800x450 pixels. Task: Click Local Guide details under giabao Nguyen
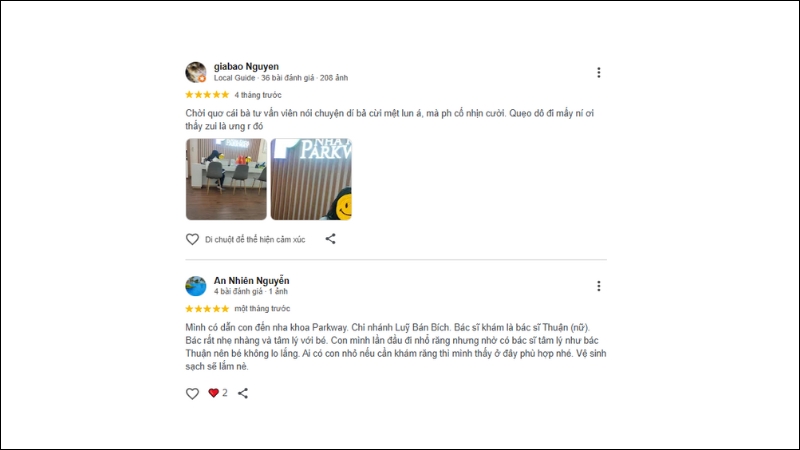[x=281, y=78]
